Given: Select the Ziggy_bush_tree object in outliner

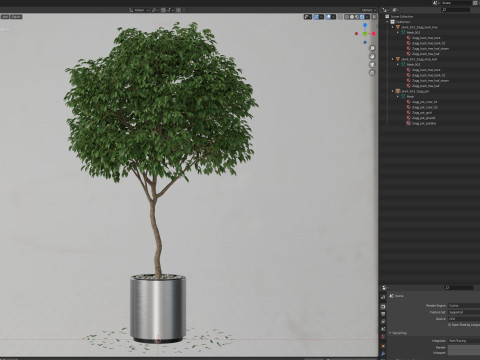Looking at the screenshot, I should click(x=419, y=27).
